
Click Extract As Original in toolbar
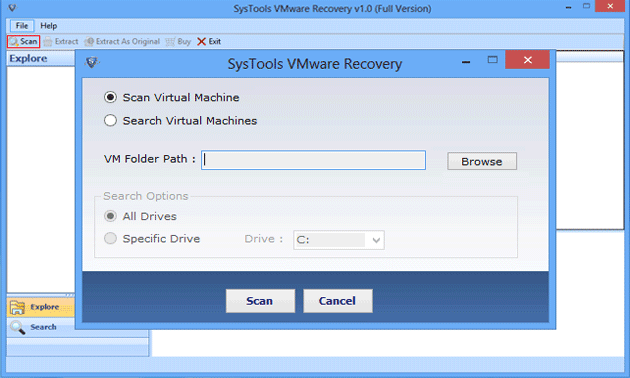tap(123, 41)
